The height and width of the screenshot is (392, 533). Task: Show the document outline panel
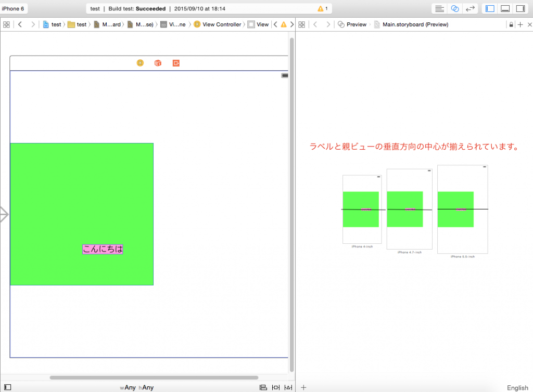(7, 387)
